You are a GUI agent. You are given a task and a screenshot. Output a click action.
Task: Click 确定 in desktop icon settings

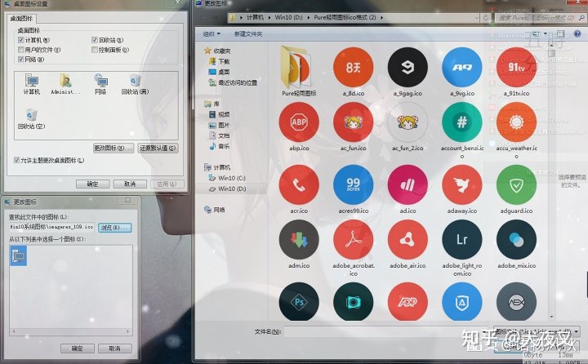click(92, 184)
